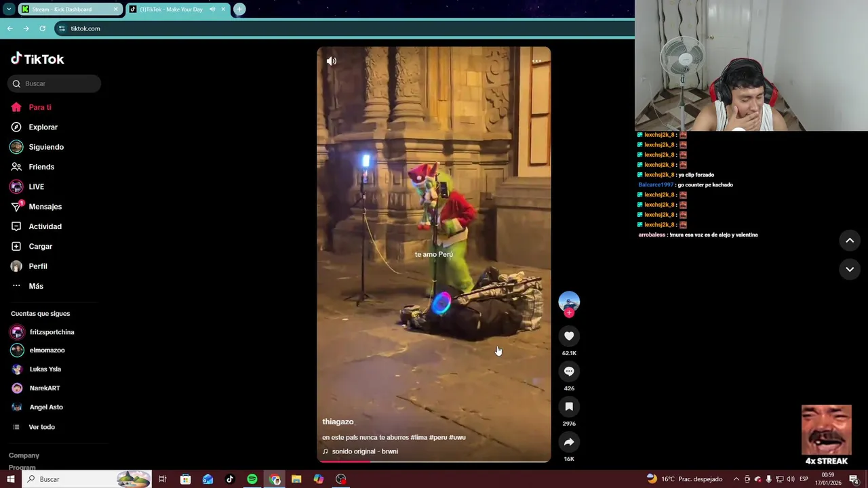Open the tab search dropdown arrow

pyautogui.click(x=9, y=9)
